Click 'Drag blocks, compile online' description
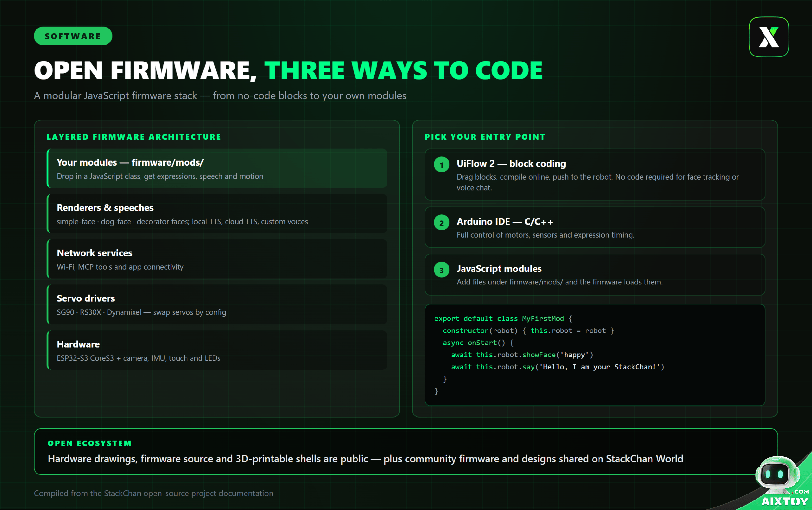Image resolution: width=812 pixels, height=510 pixels. pyautogui.click(x=598, y=182)
